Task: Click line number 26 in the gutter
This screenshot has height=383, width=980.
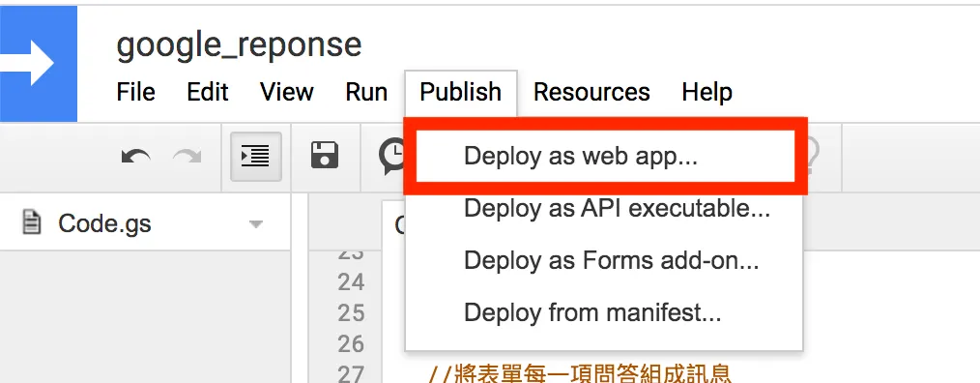Action: point(351,343)
